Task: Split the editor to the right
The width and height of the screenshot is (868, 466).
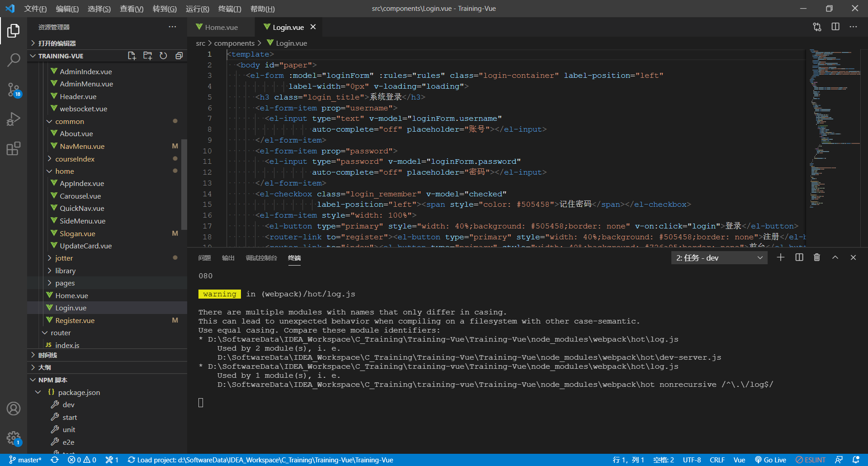Action: [x=835, y=27]
